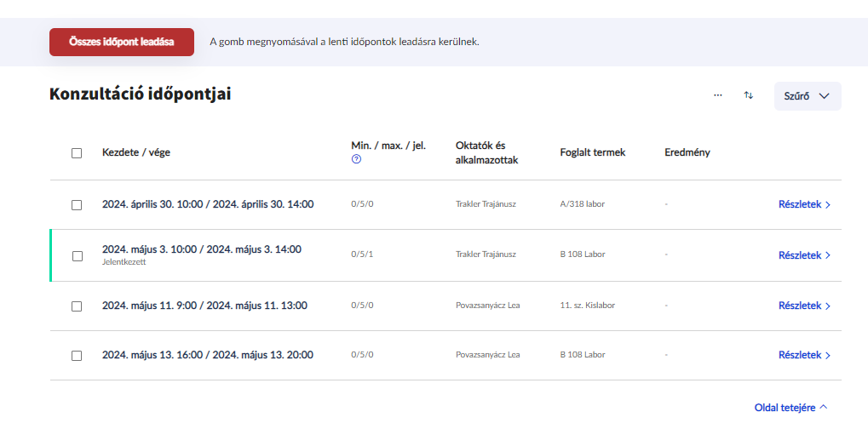Show Részletek for the május 13. appointment
The height and width of the screenshot is (446, 868).
point(804,355)
